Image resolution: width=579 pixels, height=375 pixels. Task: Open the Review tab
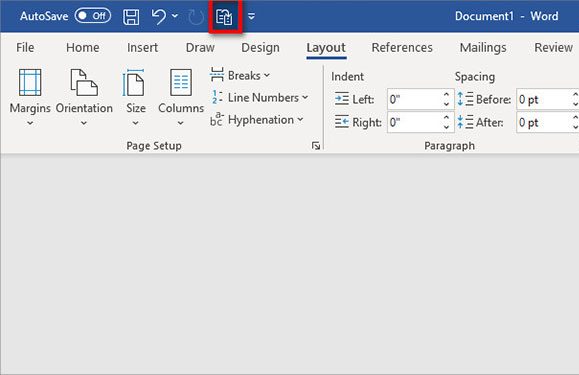click(554, 48)
